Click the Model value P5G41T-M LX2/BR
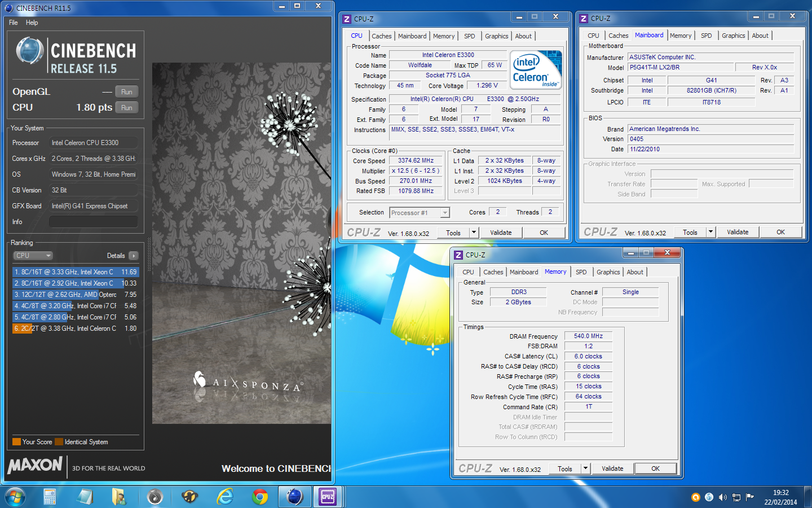Viewport: 812px width, 508px height. (x=681, y=67)
